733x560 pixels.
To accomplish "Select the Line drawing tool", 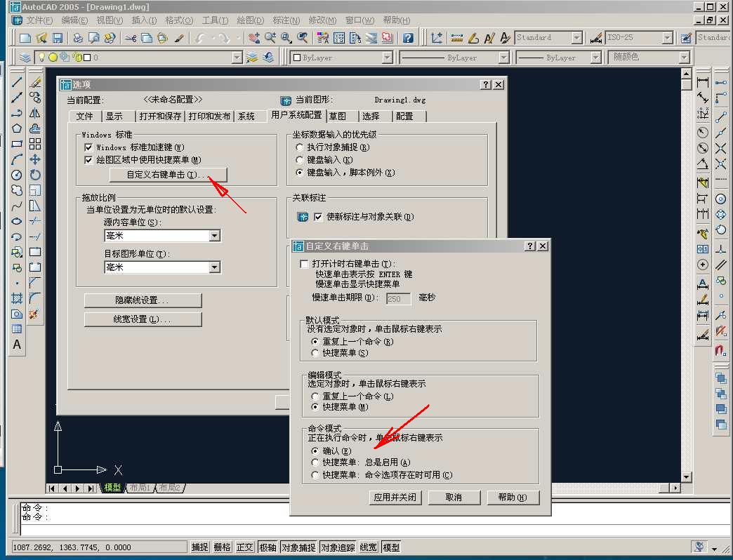I will 17,82.
